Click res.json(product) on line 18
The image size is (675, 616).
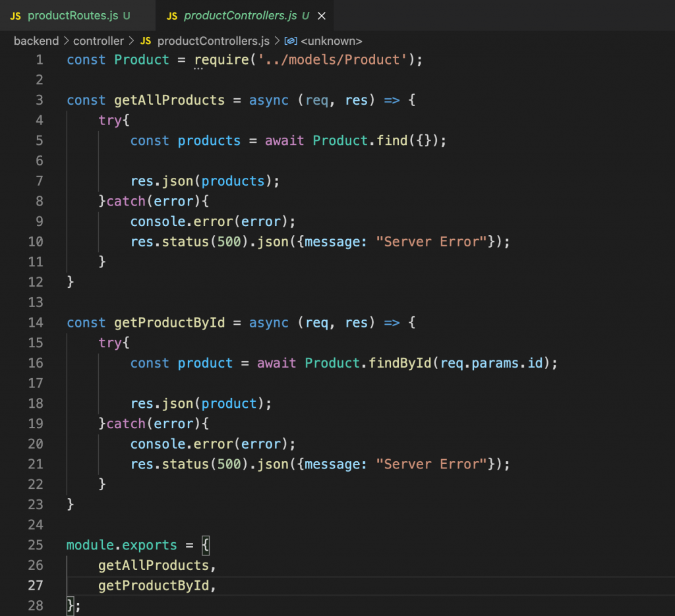click(x=197, y=403)
